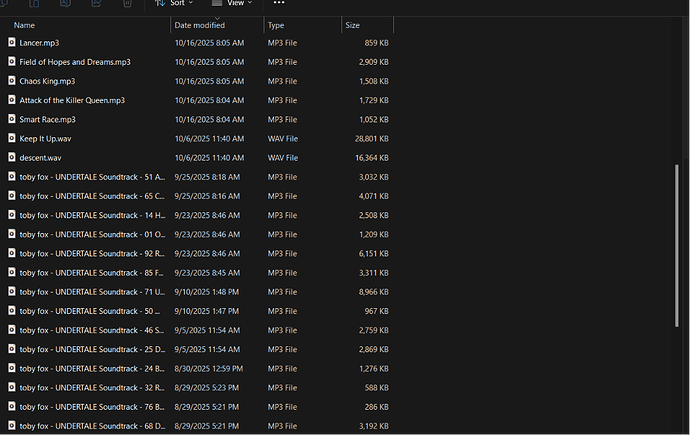Click the 2,909 KB size value

point(374,62)
